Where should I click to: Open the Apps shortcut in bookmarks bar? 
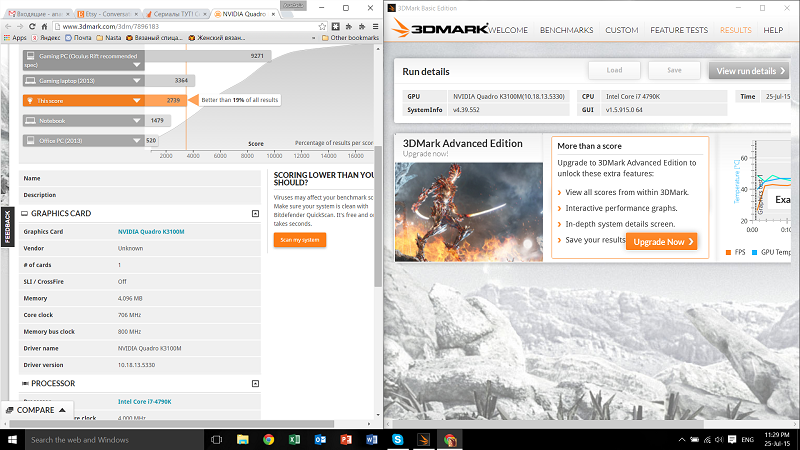point(15,38)
